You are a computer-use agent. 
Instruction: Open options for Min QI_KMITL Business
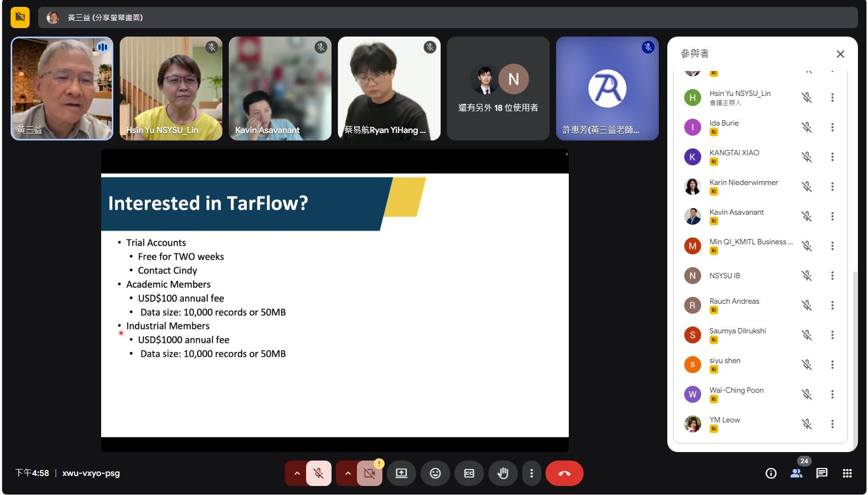click(x=833, y=246)
